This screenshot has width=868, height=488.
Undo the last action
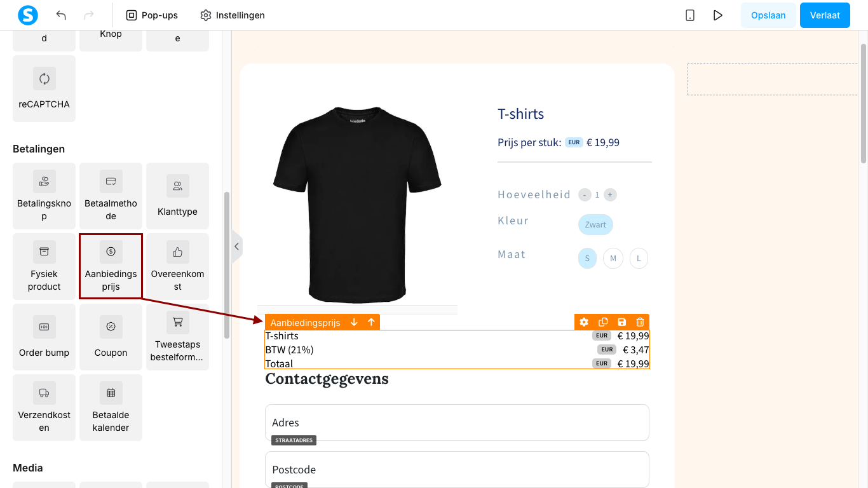61,15
